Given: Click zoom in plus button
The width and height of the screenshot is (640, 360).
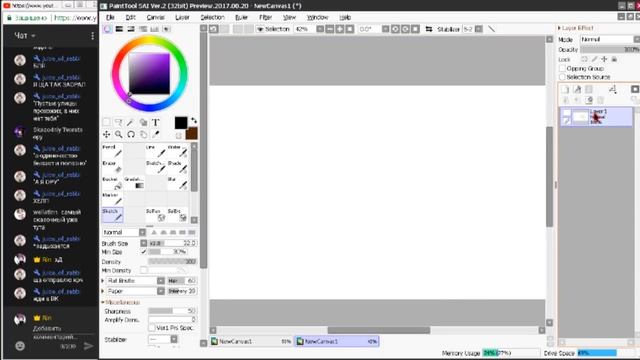Looking at the screenshot, I should click(340, 29).
